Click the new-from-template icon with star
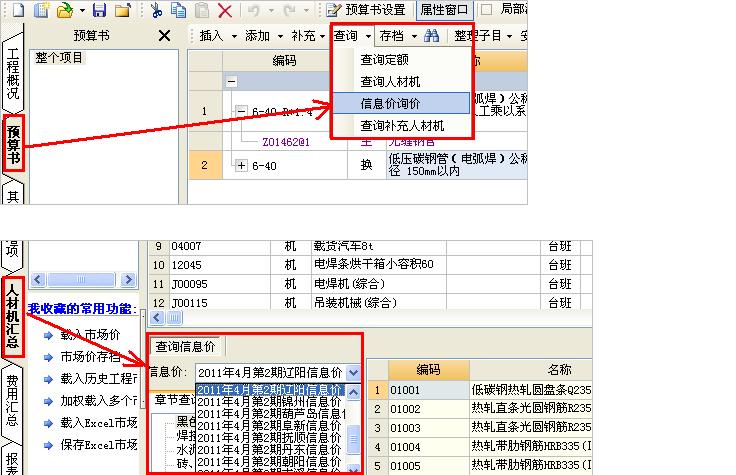736x475 pixels. (x=41, y=9)
